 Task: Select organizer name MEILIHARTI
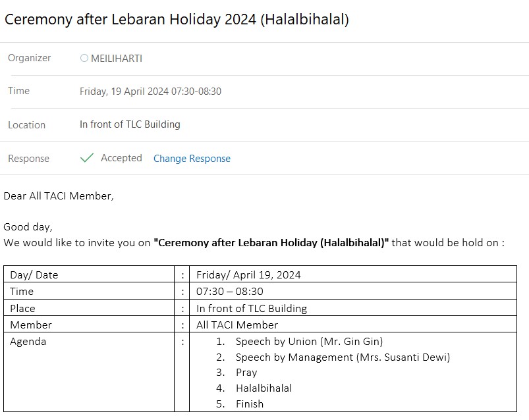coord(117,59)
